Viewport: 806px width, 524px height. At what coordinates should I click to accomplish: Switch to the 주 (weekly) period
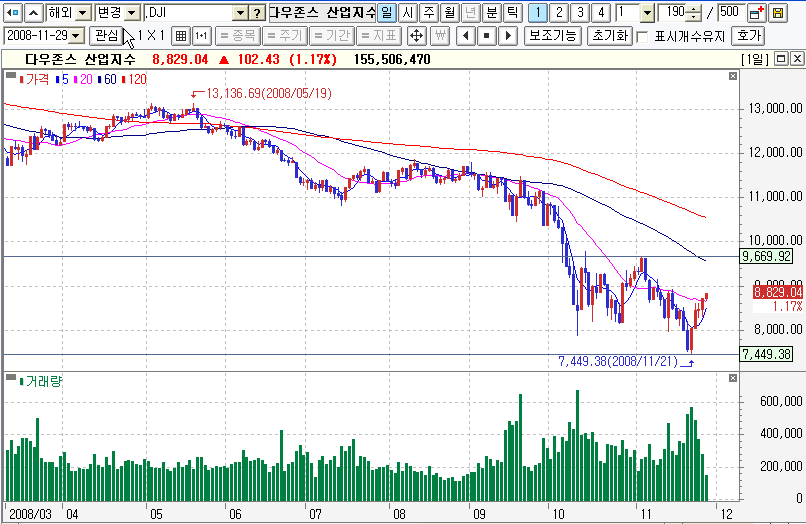pos(428,13)
